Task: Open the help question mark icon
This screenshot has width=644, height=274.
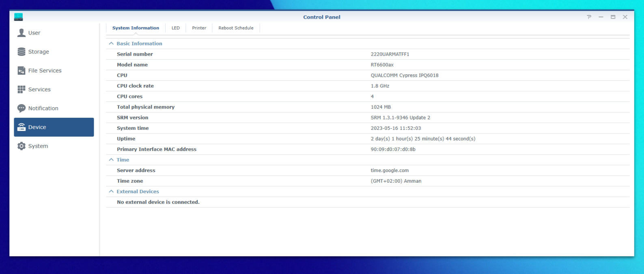Action: pyautogui.click(x=589, y=17)
